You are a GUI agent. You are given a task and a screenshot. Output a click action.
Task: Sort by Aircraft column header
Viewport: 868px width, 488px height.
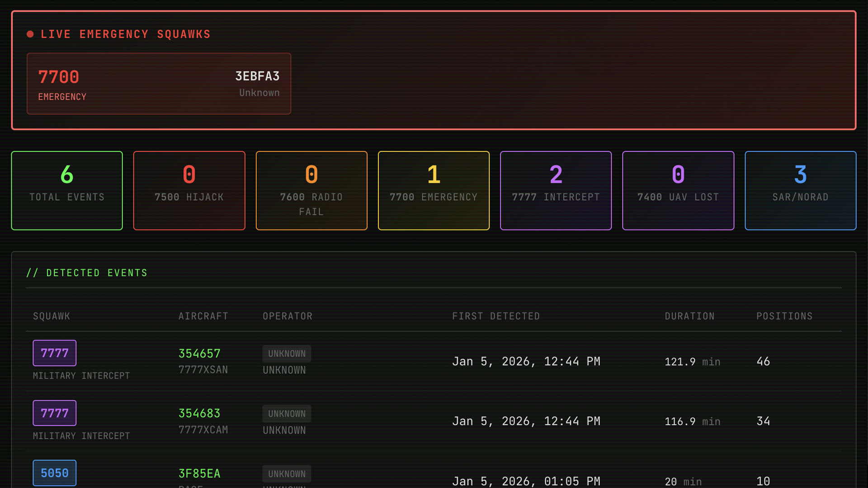(203, 316)
